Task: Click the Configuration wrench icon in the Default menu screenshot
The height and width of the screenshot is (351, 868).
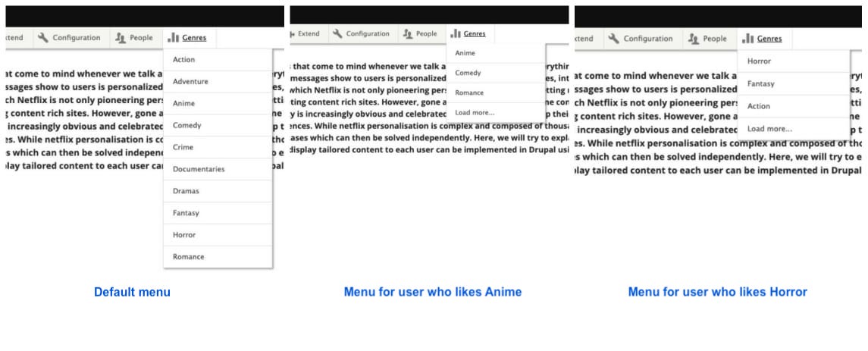Action: tap(43, 38)
